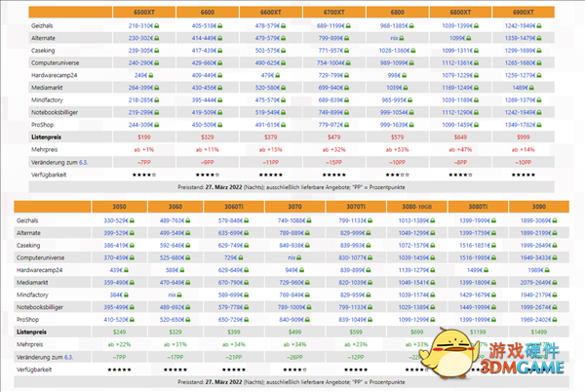
Task: Open the 1099€ Alternate price for 6800XT
Action: tap(457, 38)
